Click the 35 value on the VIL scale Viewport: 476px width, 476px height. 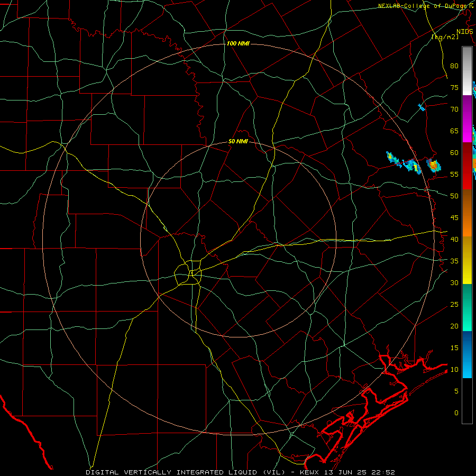click(x=454, y=261)
